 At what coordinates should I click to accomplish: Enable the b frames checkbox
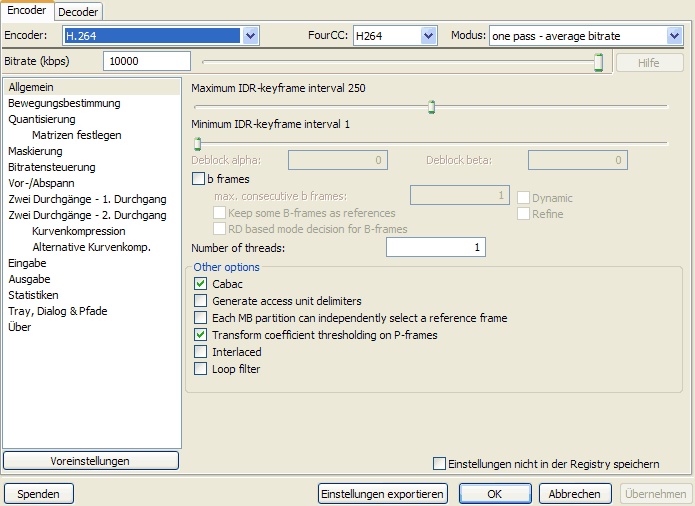click(198, 179)
